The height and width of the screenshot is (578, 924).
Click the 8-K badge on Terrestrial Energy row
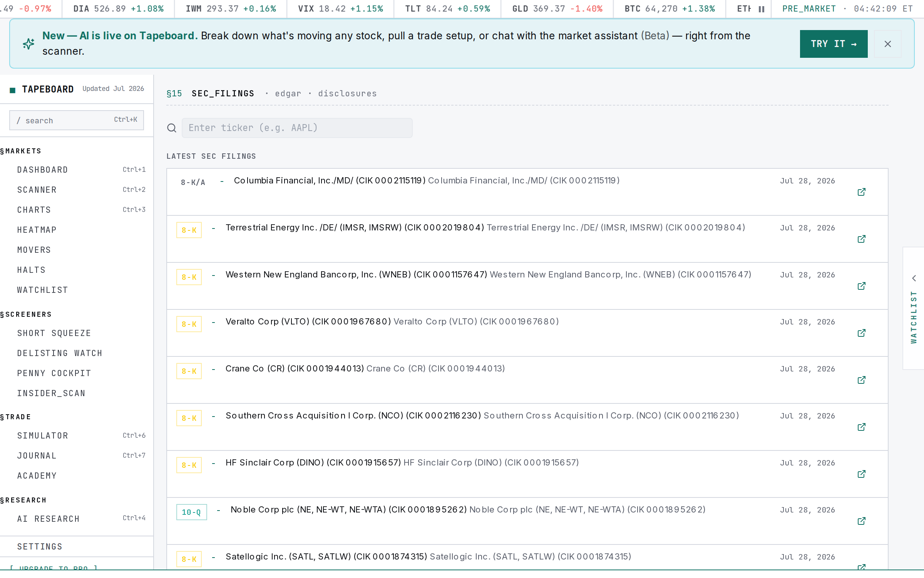[189, 230]
